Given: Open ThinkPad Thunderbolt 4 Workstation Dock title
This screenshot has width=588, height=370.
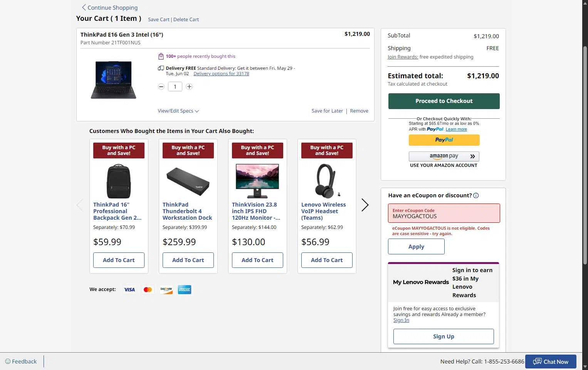Looking at the screenshot, I should click(187, 211).
